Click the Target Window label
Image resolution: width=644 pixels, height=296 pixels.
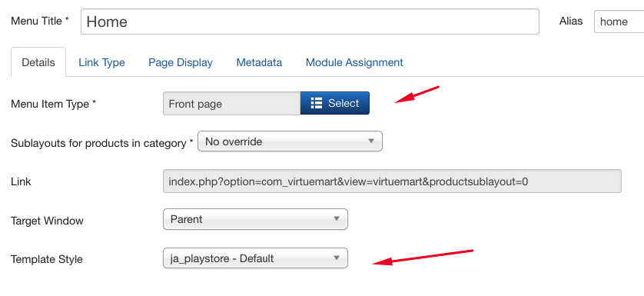[47, 221]
